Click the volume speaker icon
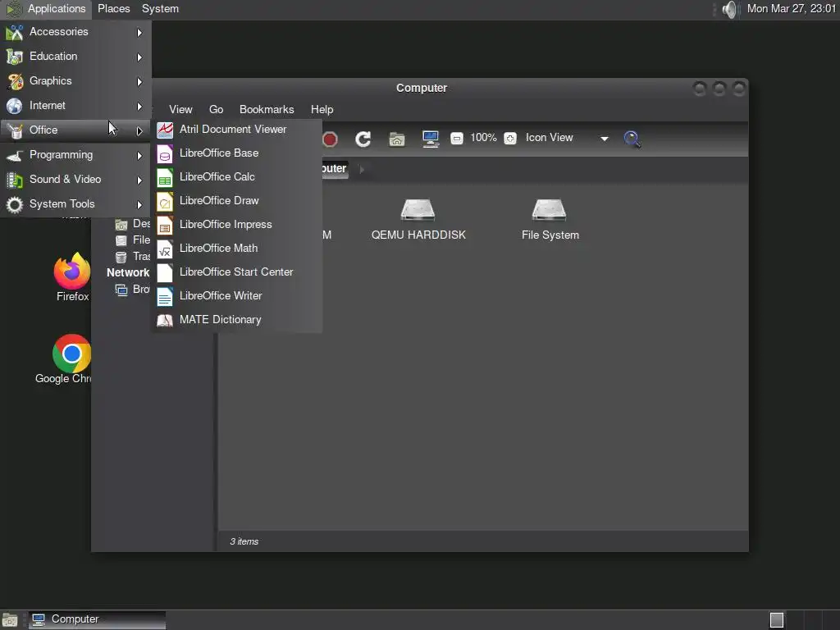The image size is (840, 630). [729, 9]
